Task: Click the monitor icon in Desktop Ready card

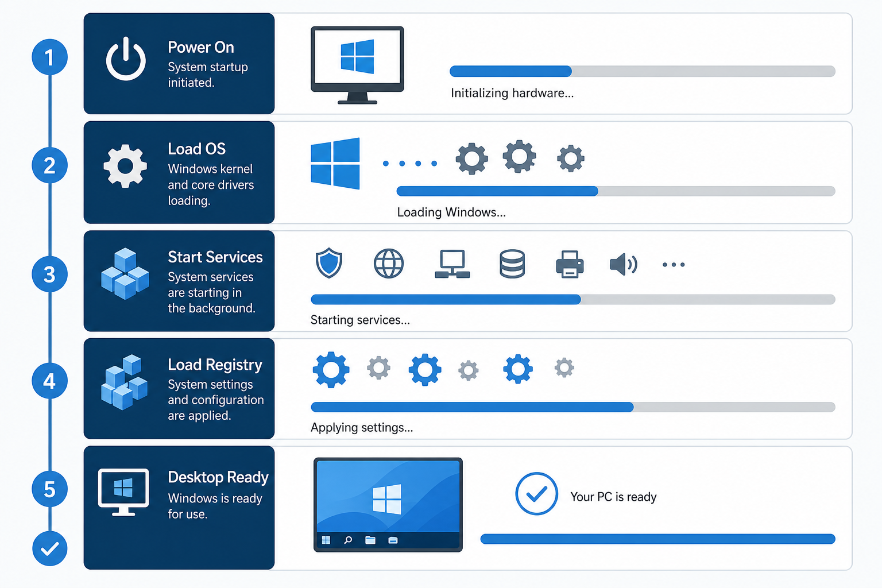Action: point(123,492)
